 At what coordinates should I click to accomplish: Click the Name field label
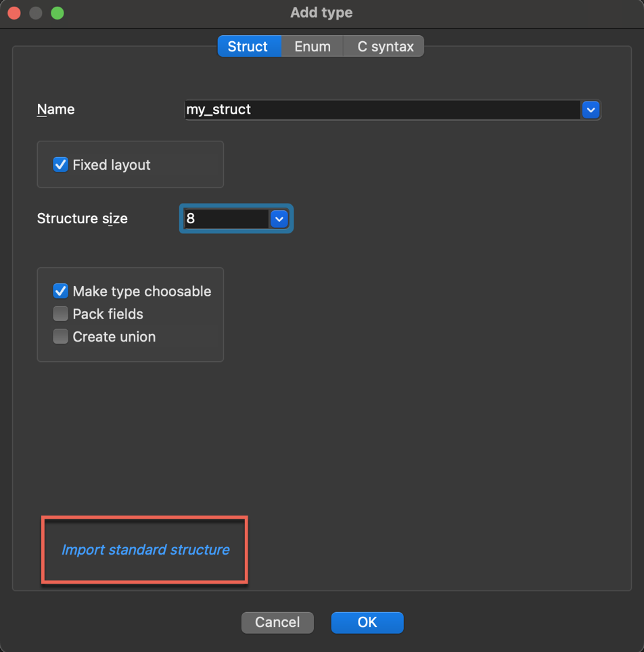55,110
